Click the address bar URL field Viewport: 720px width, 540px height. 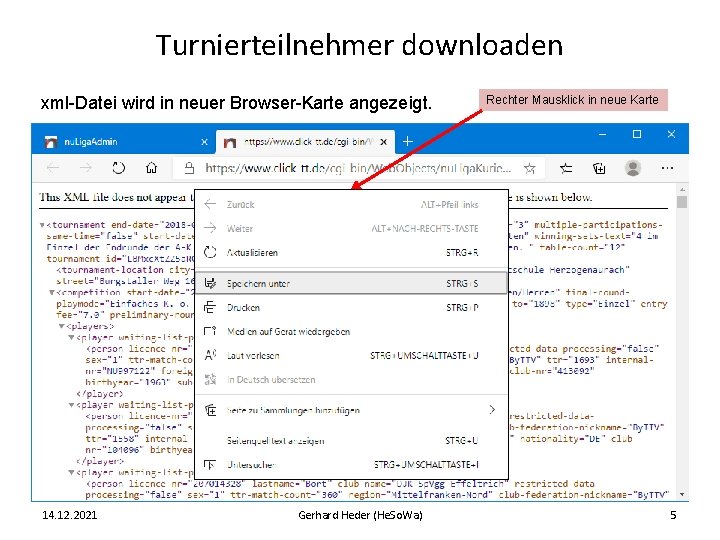358,169
